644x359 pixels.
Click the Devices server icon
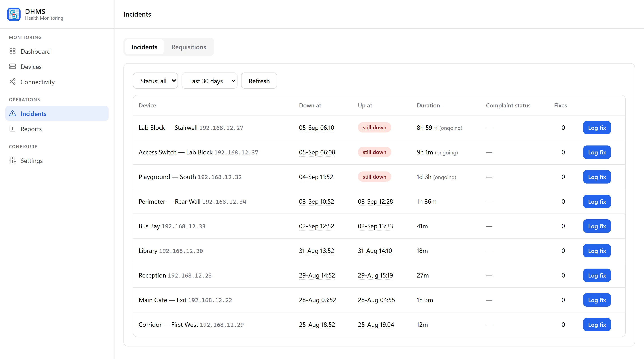(x=13, y=66)
